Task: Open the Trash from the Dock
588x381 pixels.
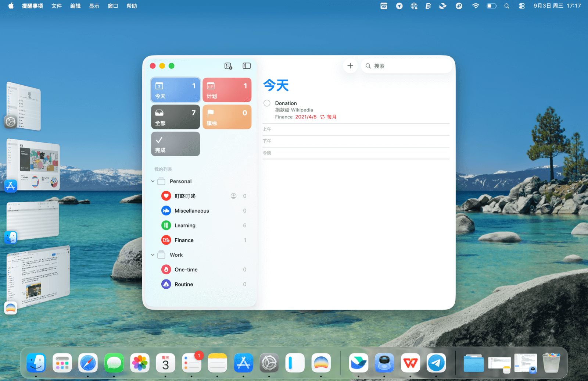Action: point(551,363)
